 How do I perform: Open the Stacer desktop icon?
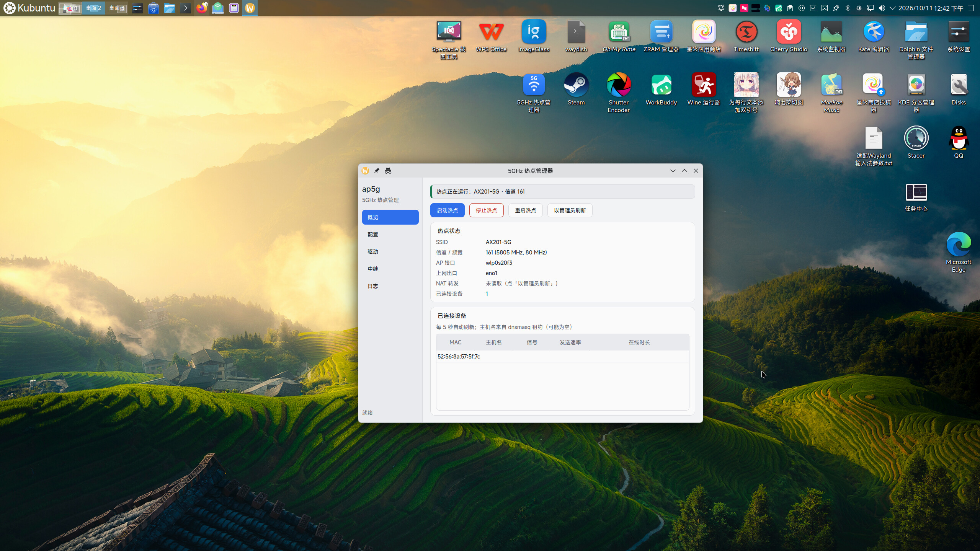click(x=916, y=142)
